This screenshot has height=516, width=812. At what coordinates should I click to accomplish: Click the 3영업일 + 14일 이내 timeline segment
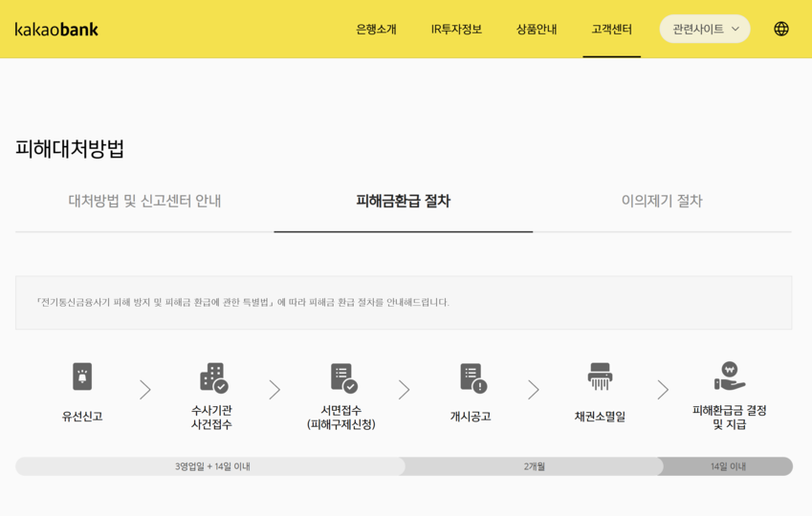click(x=212, y=466)
